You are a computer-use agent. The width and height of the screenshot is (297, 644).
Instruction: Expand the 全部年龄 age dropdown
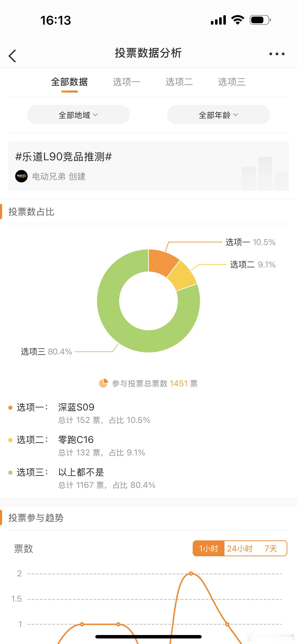[x=218, y=115]
